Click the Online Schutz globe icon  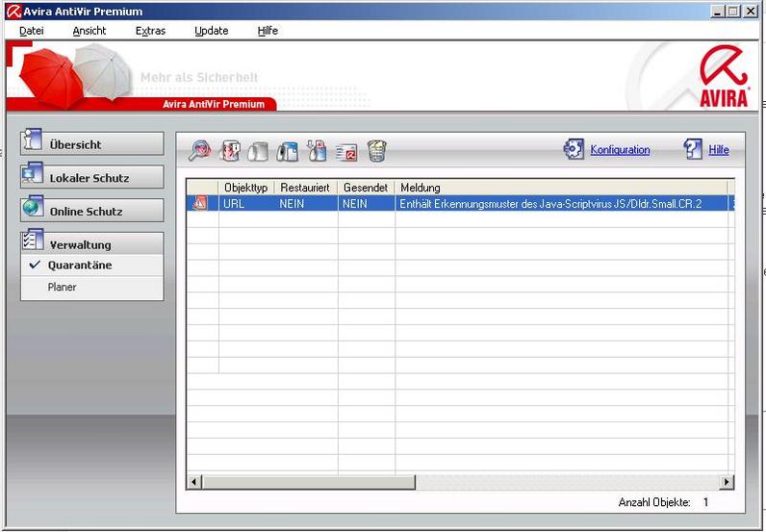click(33, 207)
